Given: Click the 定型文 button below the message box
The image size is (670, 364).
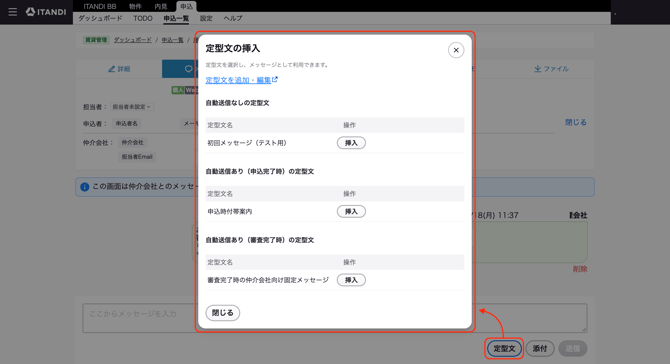Looking at the screenshot, I should coord(504,349).
